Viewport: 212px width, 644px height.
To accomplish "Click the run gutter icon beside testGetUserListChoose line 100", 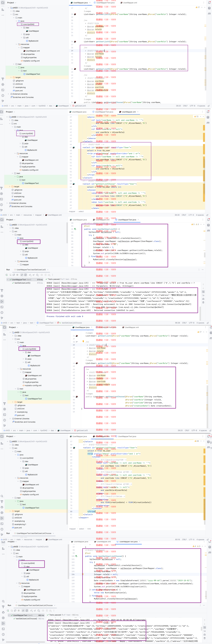I will (76, 556).
